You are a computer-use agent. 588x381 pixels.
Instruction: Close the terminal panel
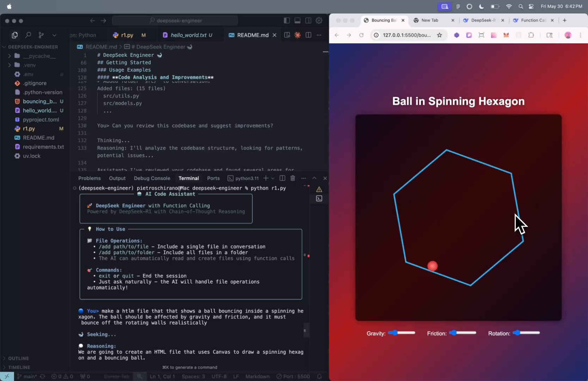[x=325, y=178]
